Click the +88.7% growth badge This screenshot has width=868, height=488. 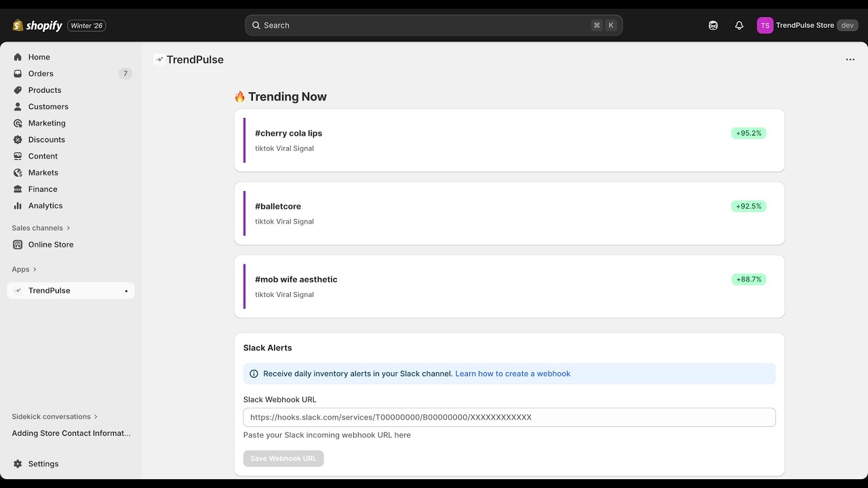click(x=749, y=279)
